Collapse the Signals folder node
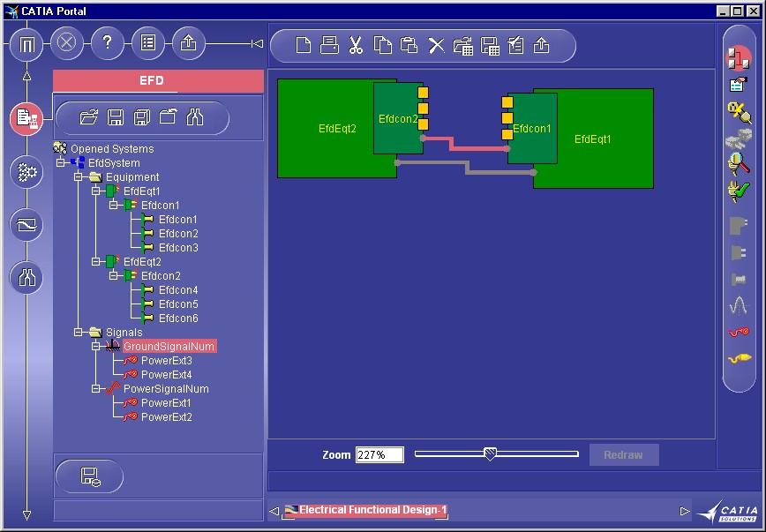 [x=79, y=333]
